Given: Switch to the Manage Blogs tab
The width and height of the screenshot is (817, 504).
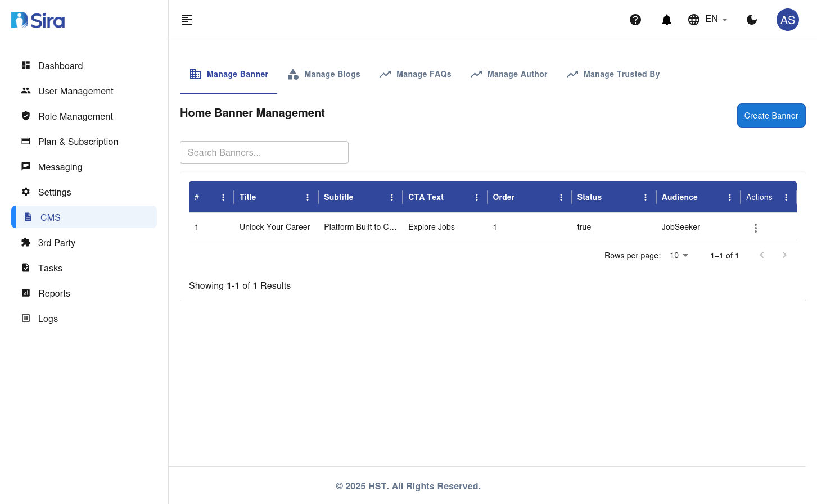Looking at the screenshot, I should (x=324, y=74).
